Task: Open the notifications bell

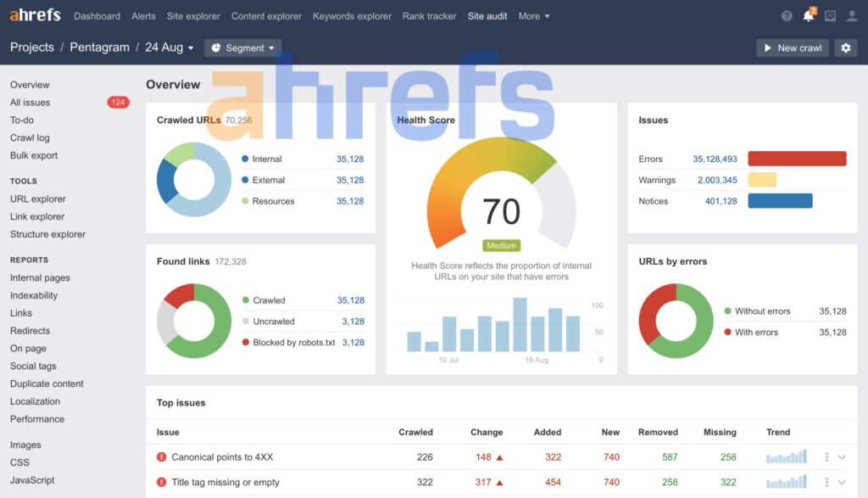Action: point(809,14)
